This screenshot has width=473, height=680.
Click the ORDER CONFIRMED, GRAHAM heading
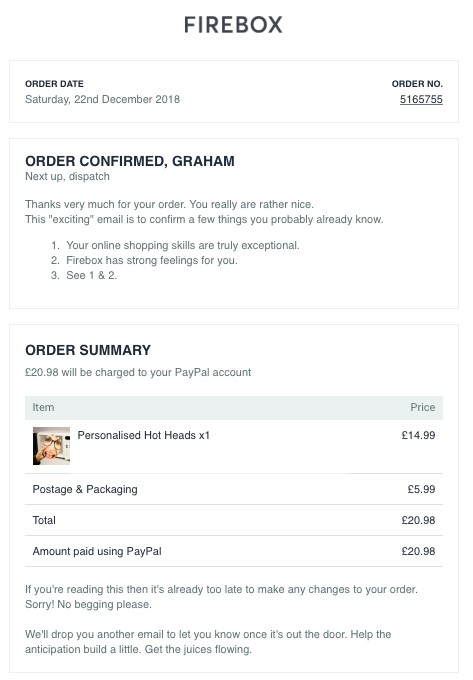130,161
